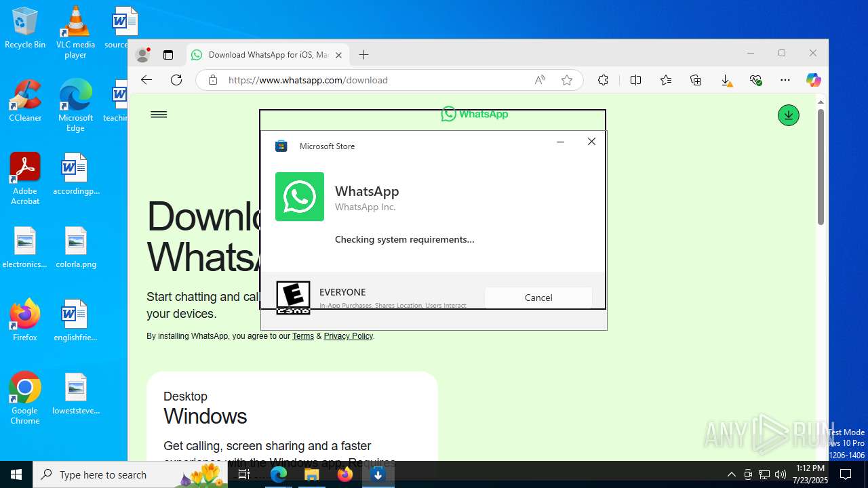Open Google Chrome desktop shortcut
Screen dimensions: 868x488
pos(25,399)
